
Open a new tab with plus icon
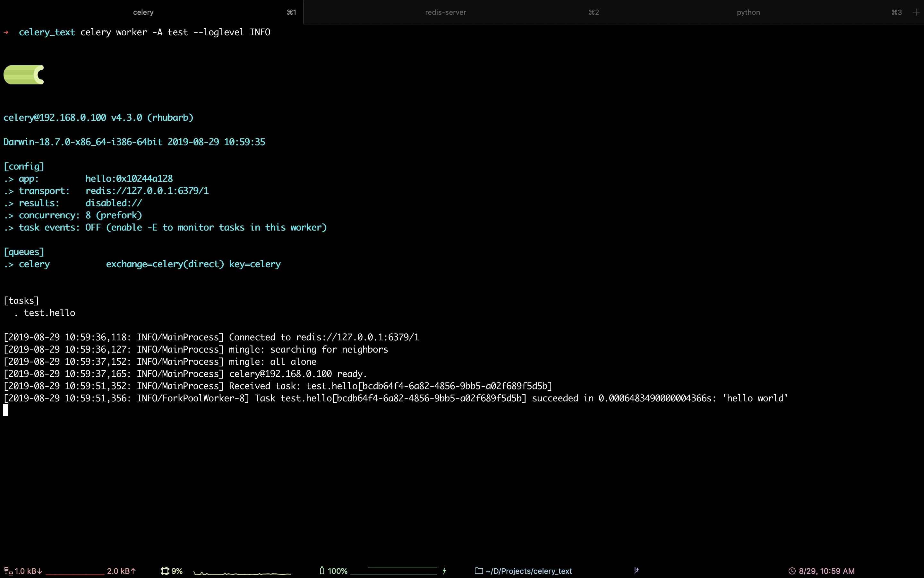916,12
